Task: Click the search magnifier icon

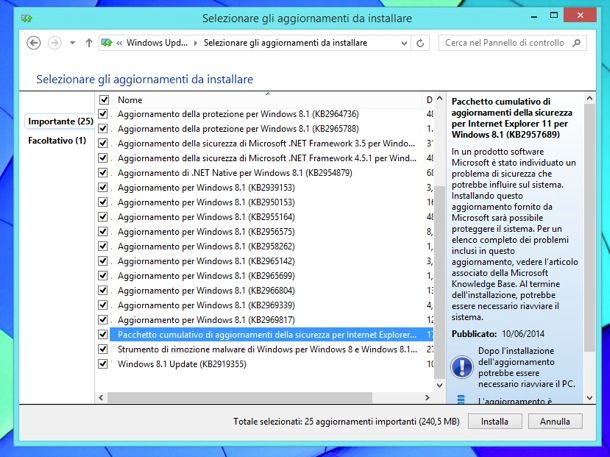Action: [577, 43]
